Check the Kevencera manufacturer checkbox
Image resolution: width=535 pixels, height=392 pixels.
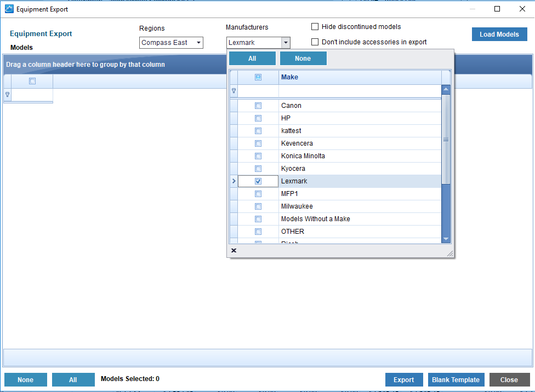click(x=258, y=143)
